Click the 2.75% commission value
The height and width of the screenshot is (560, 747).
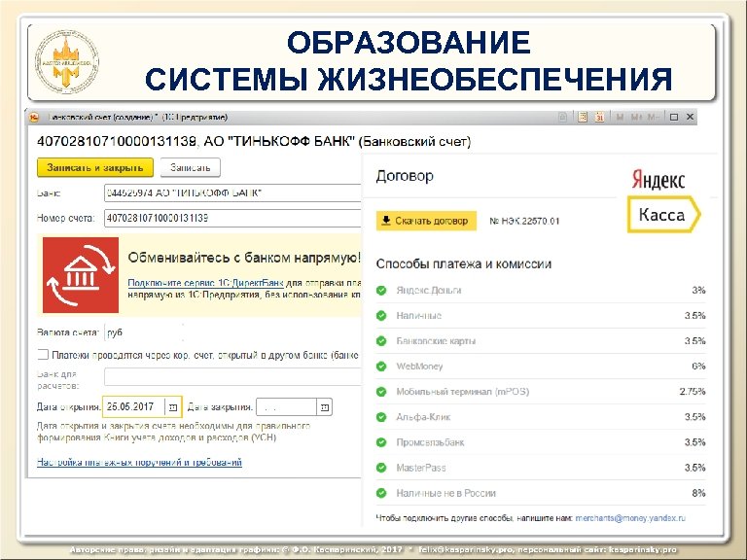click(x=693, y=392)
